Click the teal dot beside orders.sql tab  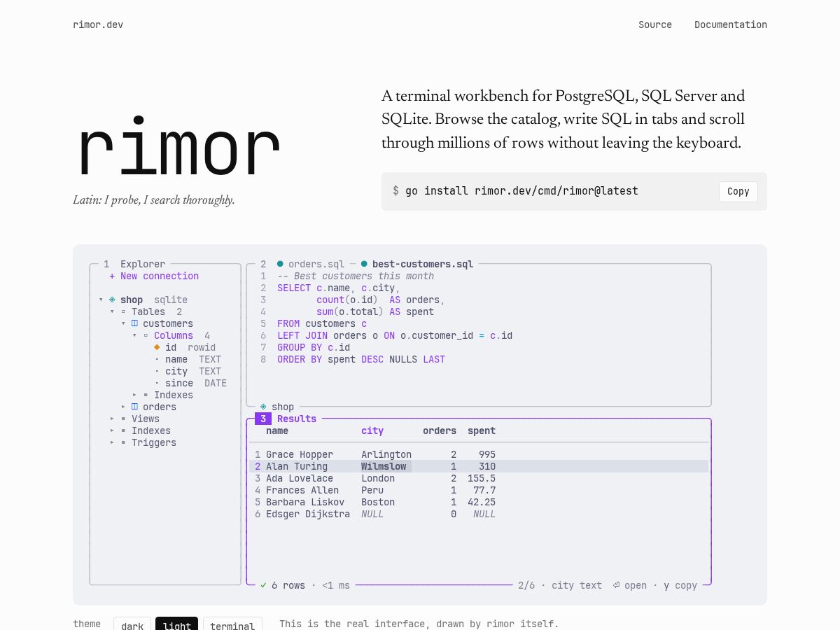tap(280, 264)
